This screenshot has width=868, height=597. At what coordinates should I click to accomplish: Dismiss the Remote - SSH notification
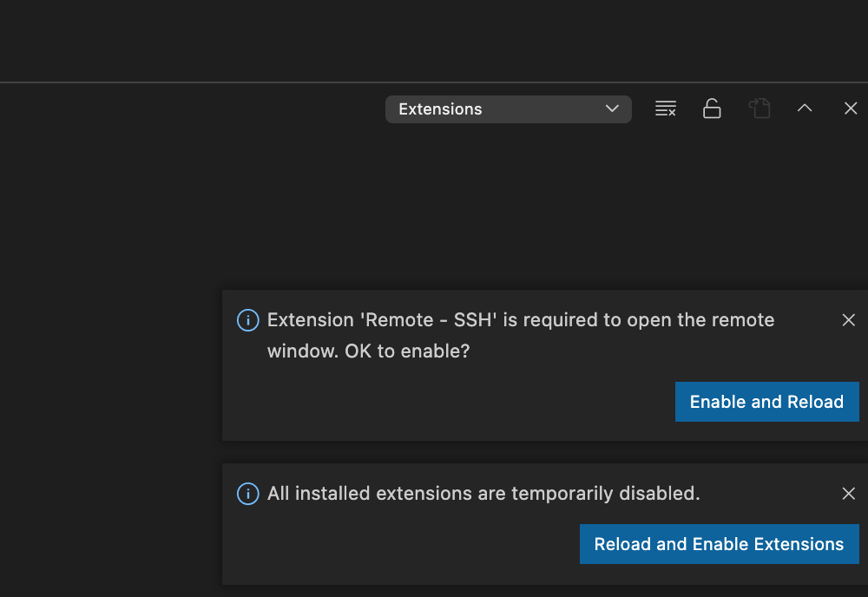[x=848, y=320]
